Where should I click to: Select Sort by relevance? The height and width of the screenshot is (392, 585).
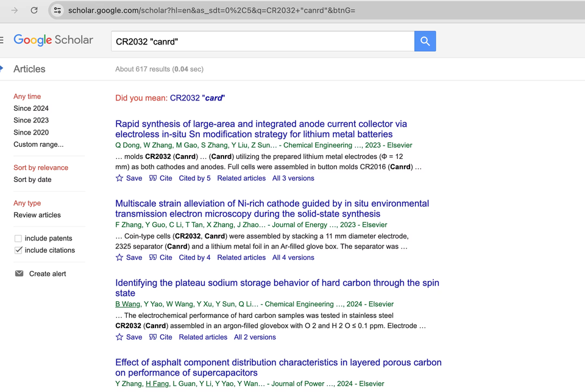coord(41,167)
